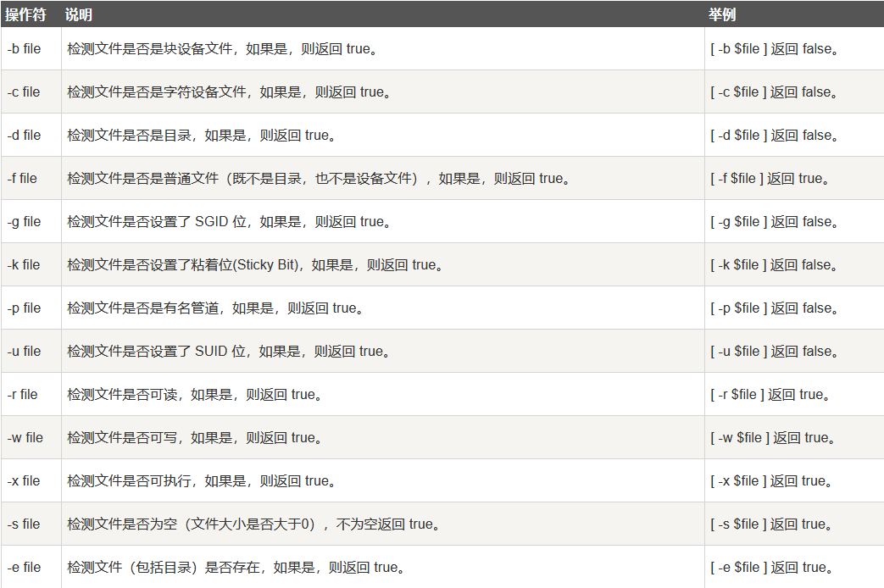Image resolution: width=884 pixels, height=588 pixels.
Task: Click description 检测文件是否是目录
Action: pos(201,136)
